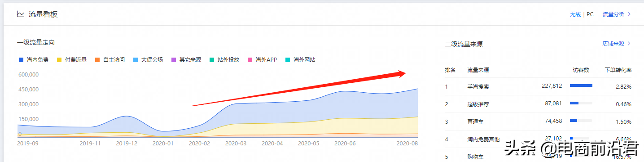
Task: Expand the arrow next to 店铺来源
Action: click(629, 44)
